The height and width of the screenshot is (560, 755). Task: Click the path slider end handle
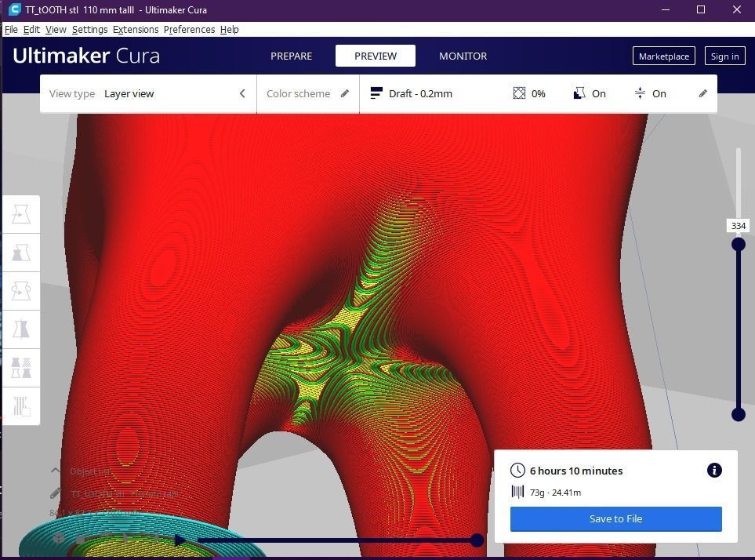pyautogui.click(x=477, y=540)
